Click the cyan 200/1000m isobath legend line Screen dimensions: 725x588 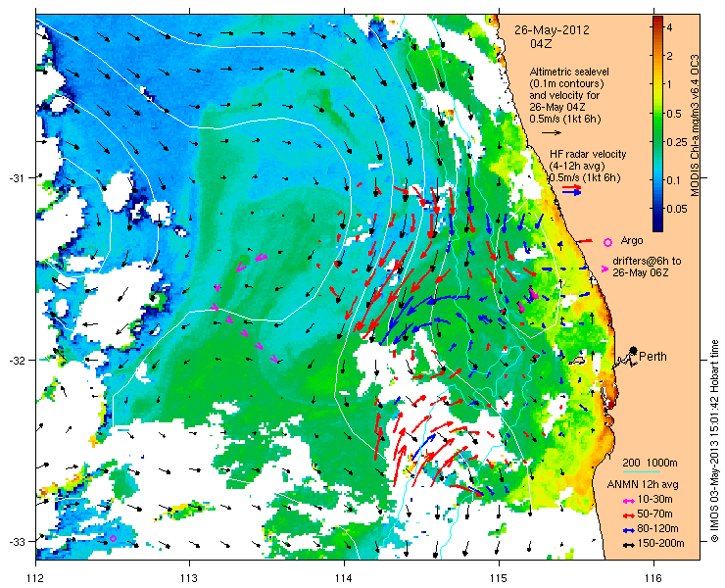click(x=641, y=472)
